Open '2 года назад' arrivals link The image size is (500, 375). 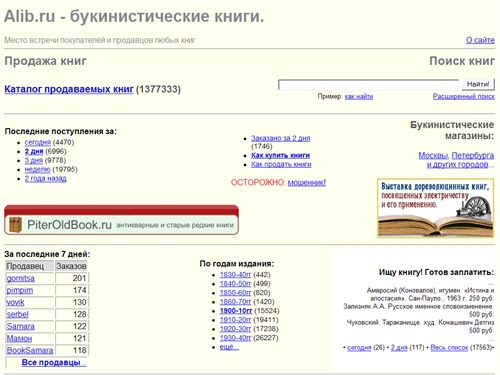point(45,178)
